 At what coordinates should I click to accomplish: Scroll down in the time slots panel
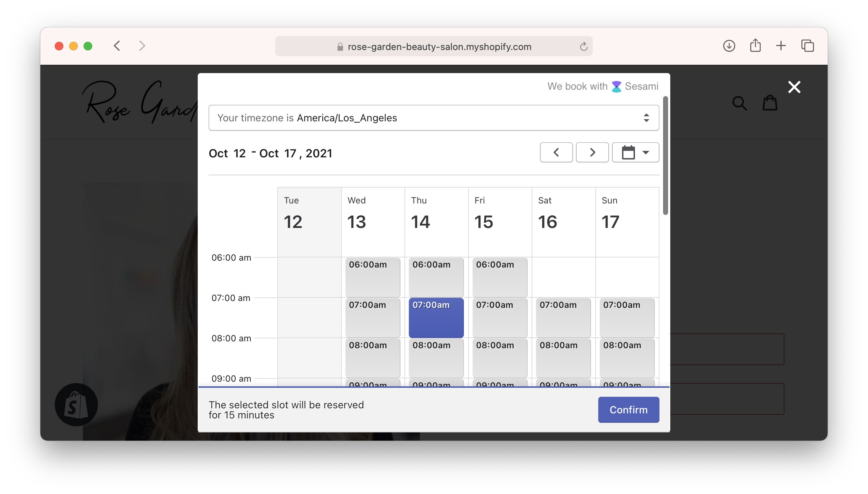[x=663, y=328]
